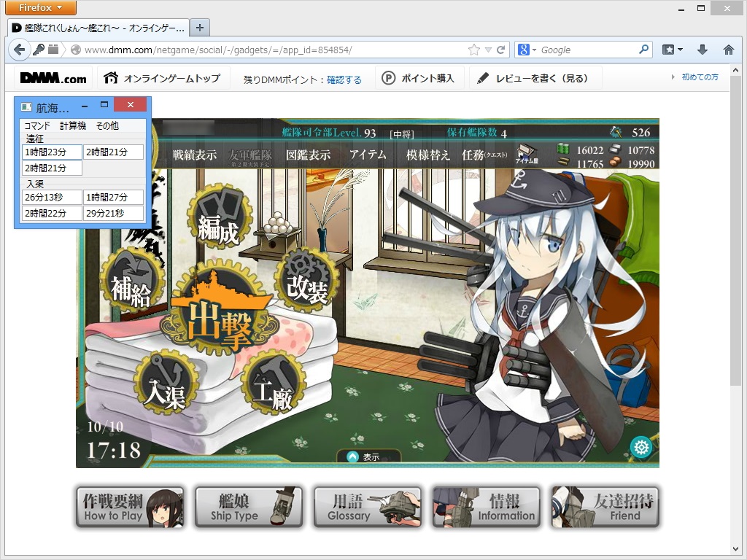Close the 航海 timer window
Image resolution: width=747 pixels, height=560 pixels.
tap(131, 105)
